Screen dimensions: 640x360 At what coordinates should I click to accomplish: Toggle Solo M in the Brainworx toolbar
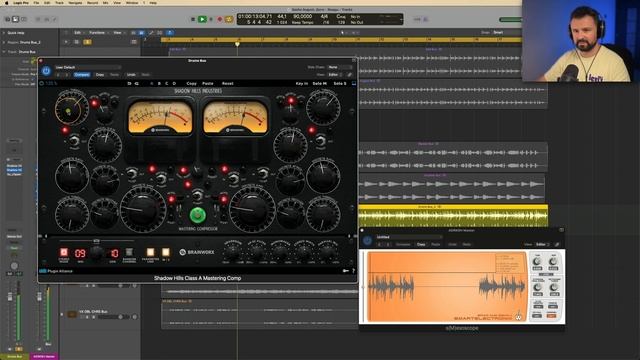tap(320, 83)
